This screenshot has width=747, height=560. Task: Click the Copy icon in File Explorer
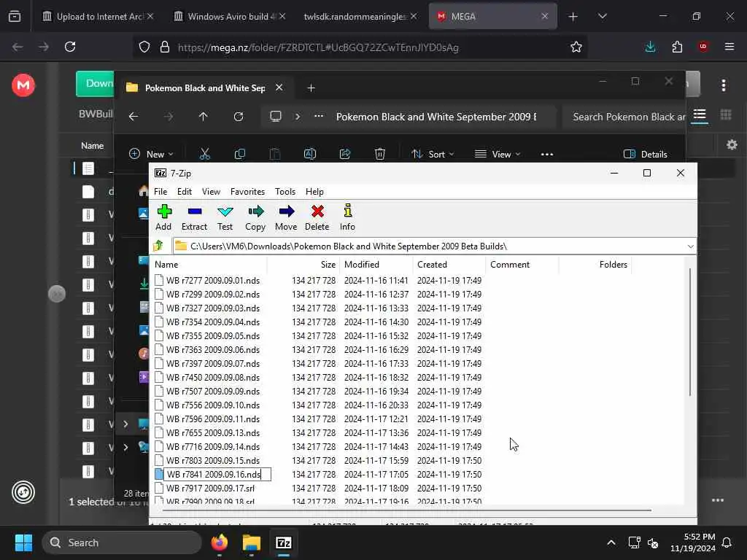pyautogui.click(x=239, y=154)
